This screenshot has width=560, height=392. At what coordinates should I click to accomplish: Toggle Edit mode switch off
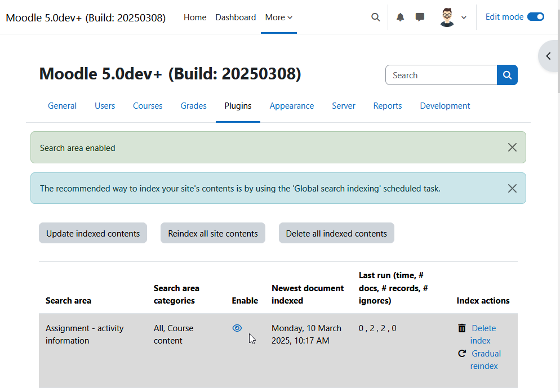(536, 17)
